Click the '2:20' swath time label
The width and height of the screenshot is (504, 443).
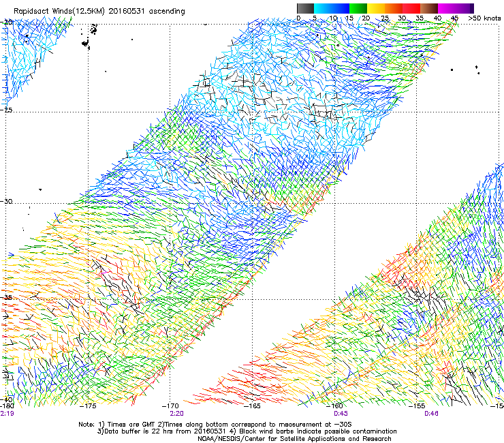click(x=177, y=414)
